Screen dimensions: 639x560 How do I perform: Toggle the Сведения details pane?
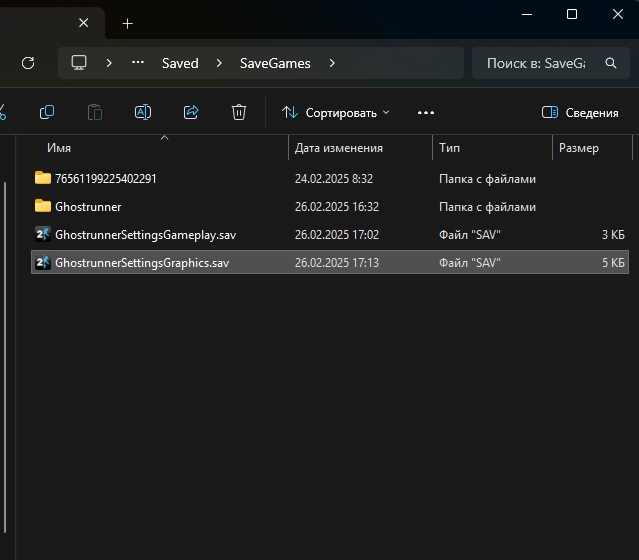pos(580,112)
